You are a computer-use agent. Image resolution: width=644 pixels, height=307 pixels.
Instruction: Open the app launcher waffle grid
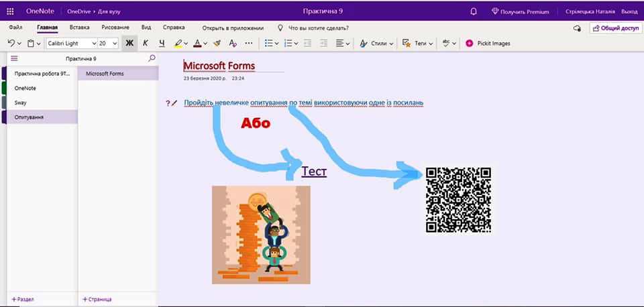10,11
